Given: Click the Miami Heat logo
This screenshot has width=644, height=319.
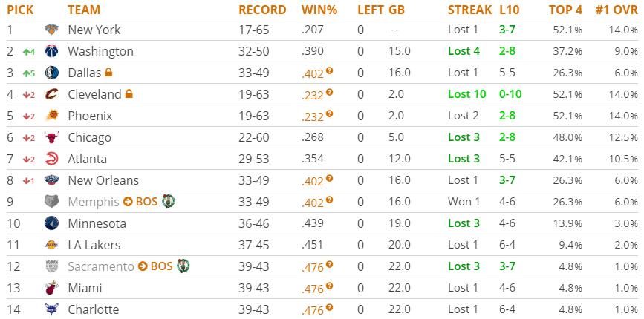Looking at the screenshot, I should pyautogui.click(x=51, y=288).
